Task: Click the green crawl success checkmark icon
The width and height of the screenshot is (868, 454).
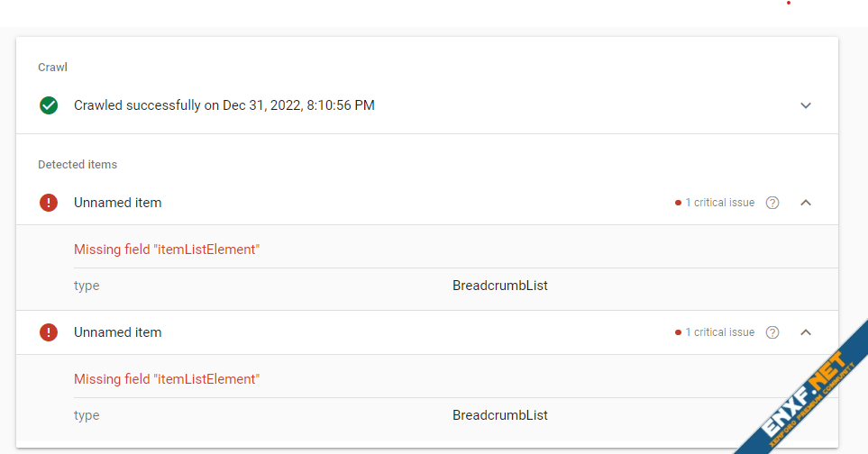Action: (x=49, y=105)
